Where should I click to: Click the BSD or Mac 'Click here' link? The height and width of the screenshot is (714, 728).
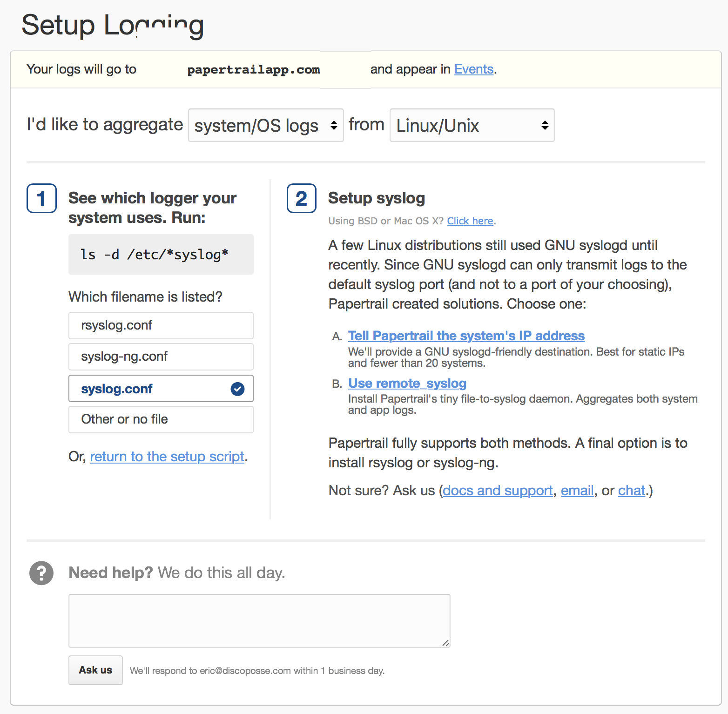point(470,221)
